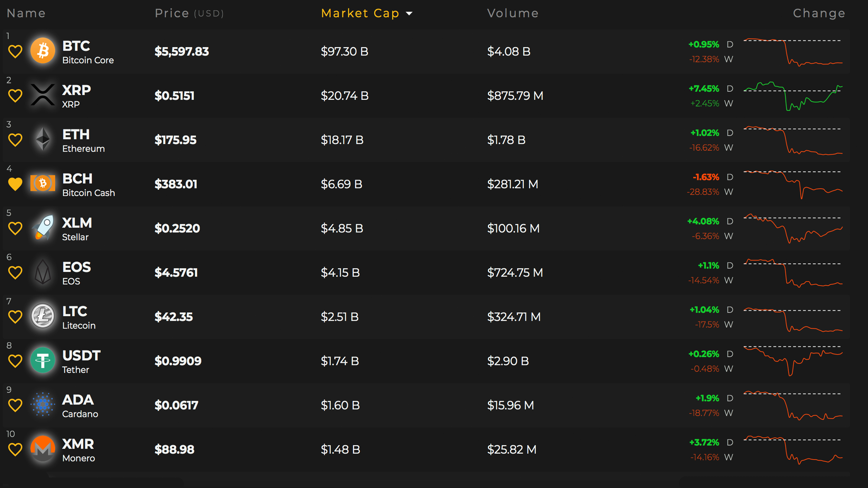This screenshot has height=488, width=868.
Task: Click the Stellar rocket icon
Action: click(x=43, y=228)
